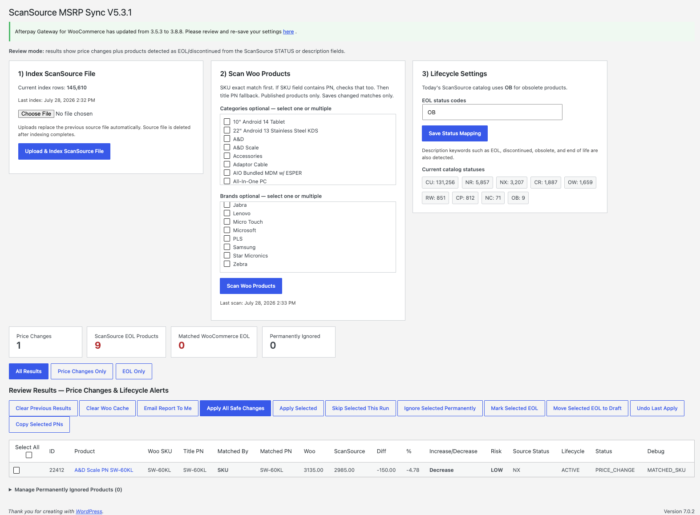Image resolution: width=700 pixels, height=515 pixels.
Task: Tick the A&D category checkbox
Action: coord(227,139)
